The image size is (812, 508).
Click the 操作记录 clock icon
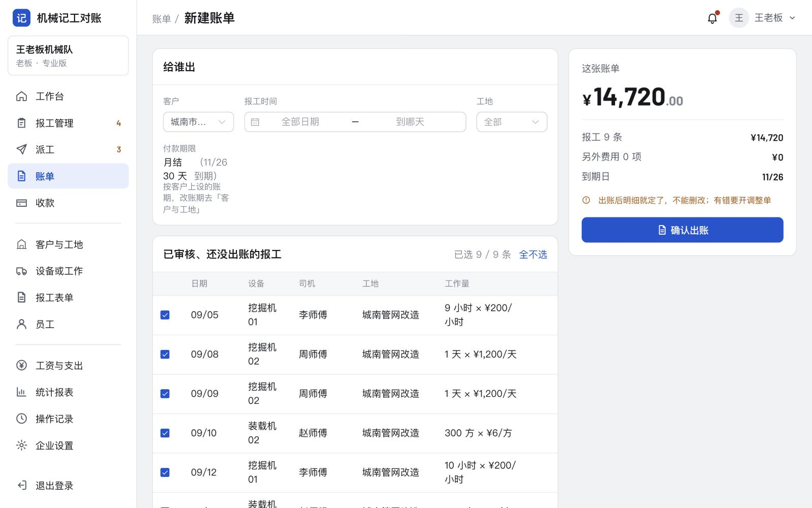pos(21,419)
